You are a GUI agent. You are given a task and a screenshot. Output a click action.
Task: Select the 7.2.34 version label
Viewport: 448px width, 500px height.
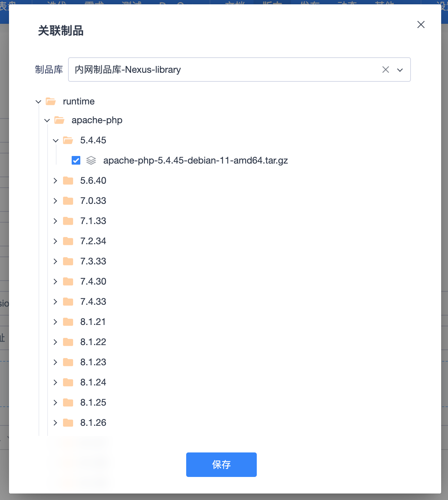93,241
